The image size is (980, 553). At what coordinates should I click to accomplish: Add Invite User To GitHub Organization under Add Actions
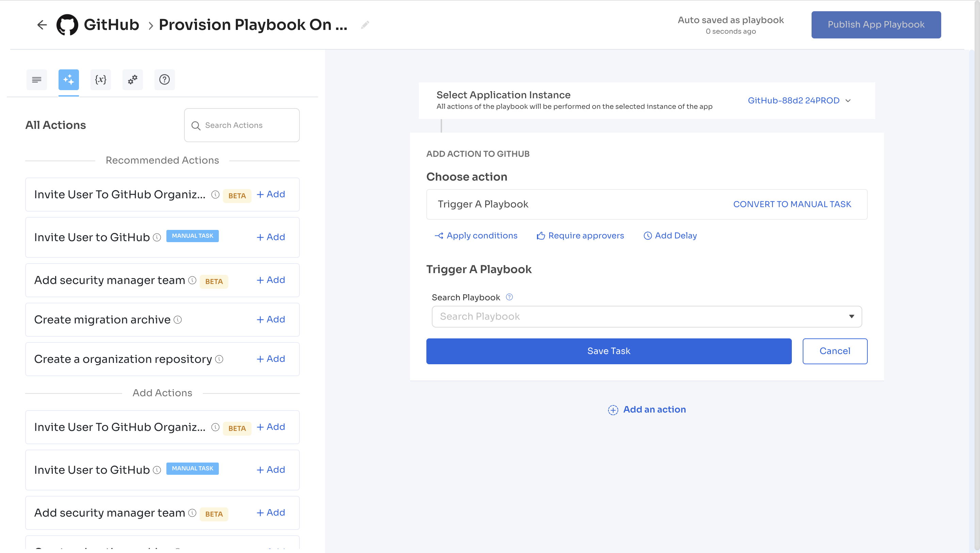pyautogui.click(x=271, y=427)
